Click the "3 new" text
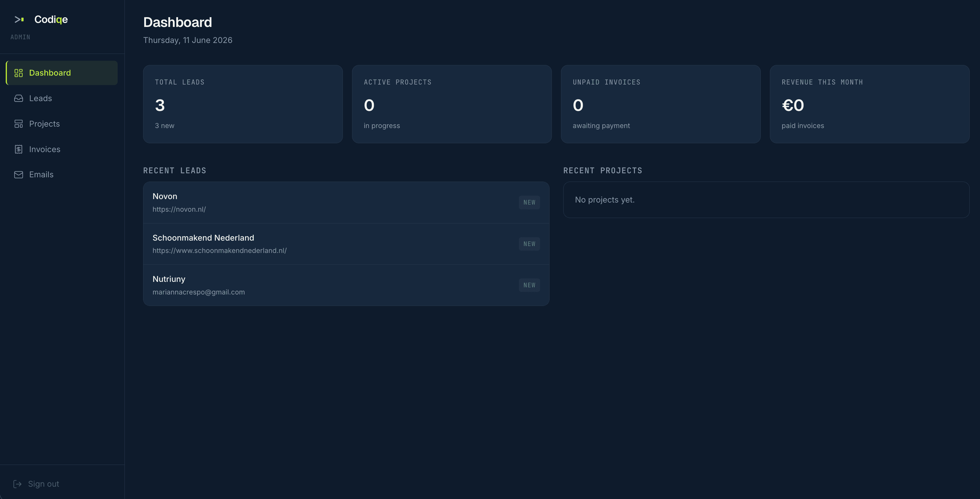 pyautogui.click(x=165, y=125)
